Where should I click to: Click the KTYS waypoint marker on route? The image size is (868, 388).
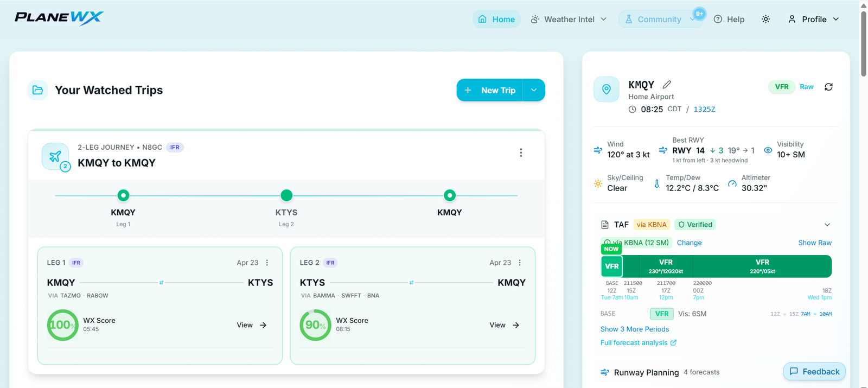pos(286,195)
